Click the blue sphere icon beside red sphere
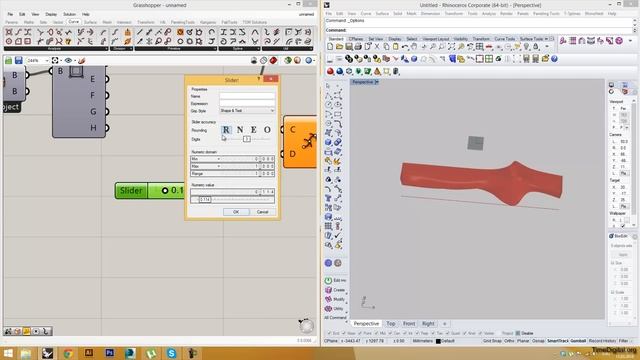The width and height of the screenshot is (640, 360). pos(340,71)
